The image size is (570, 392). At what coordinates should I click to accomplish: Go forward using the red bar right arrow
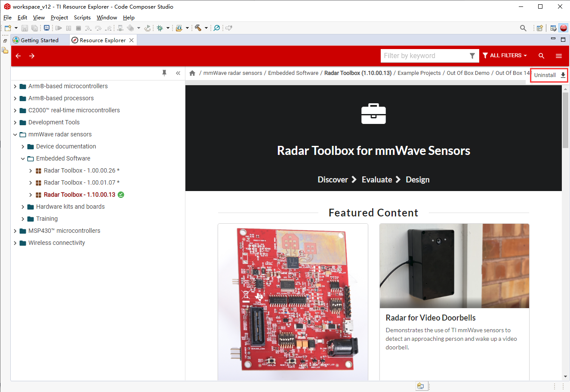tap(32, 56)
